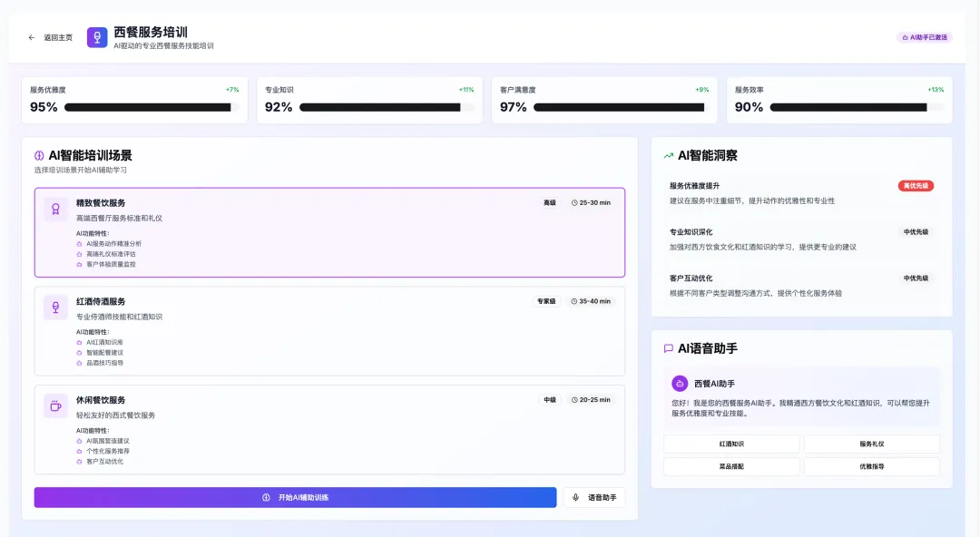Click the coffee cup icon on 休闲餐饮服务 card
The height and width of the screenshot is (537, 980).
coord(54,406)
